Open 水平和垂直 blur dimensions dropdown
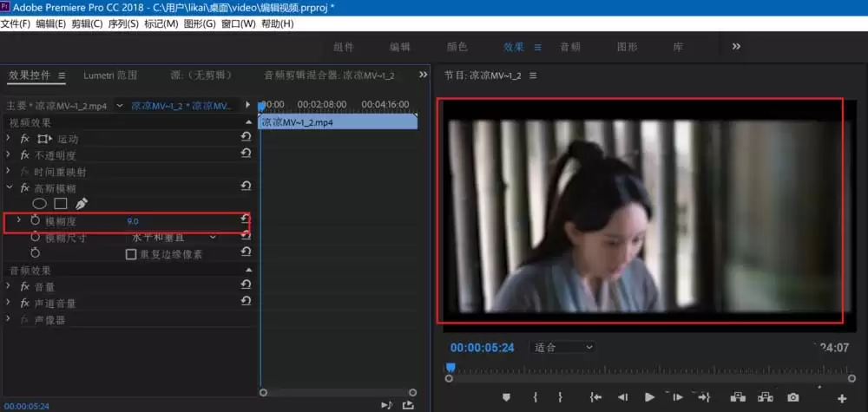Screen dimensions: 868x412 (174, 237)
